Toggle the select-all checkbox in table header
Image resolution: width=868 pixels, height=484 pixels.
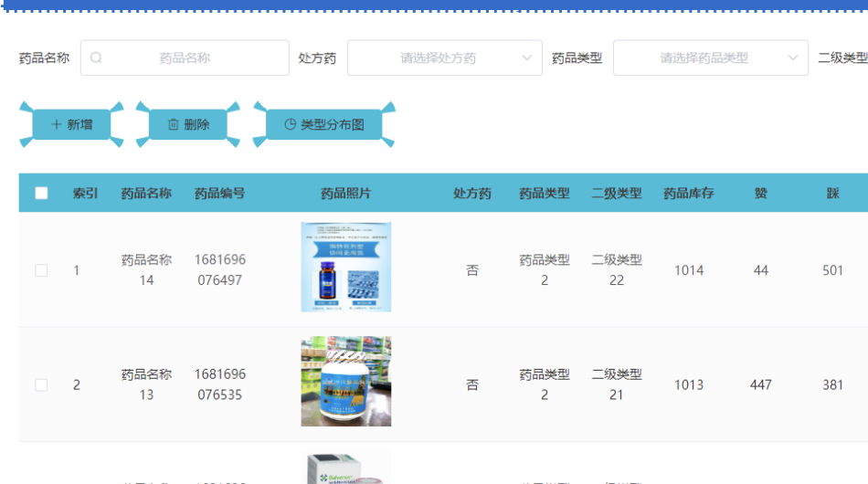click(41, 193)
